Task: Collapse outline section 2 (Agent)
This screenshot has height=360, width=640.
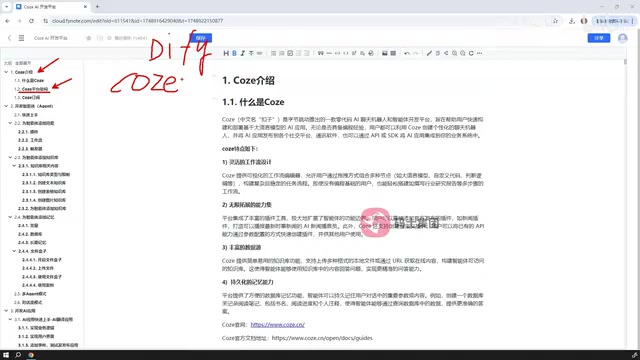Action: [6, 106]
